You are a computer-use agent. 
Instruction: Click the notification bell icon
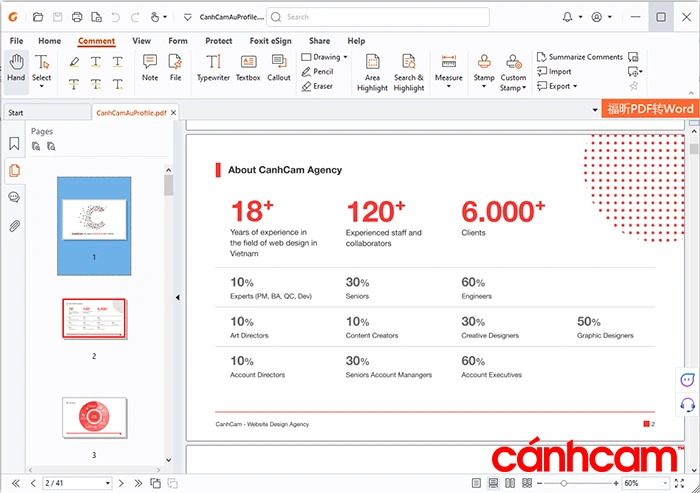coord(567,17)
